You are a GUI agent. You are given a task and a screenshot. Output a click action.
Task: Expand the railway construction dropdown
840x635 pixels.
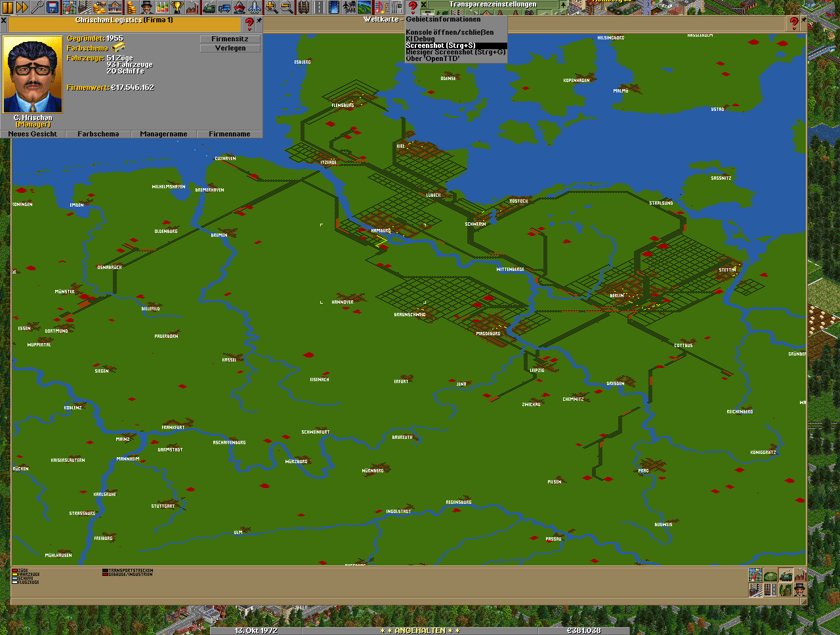[303, 7]
